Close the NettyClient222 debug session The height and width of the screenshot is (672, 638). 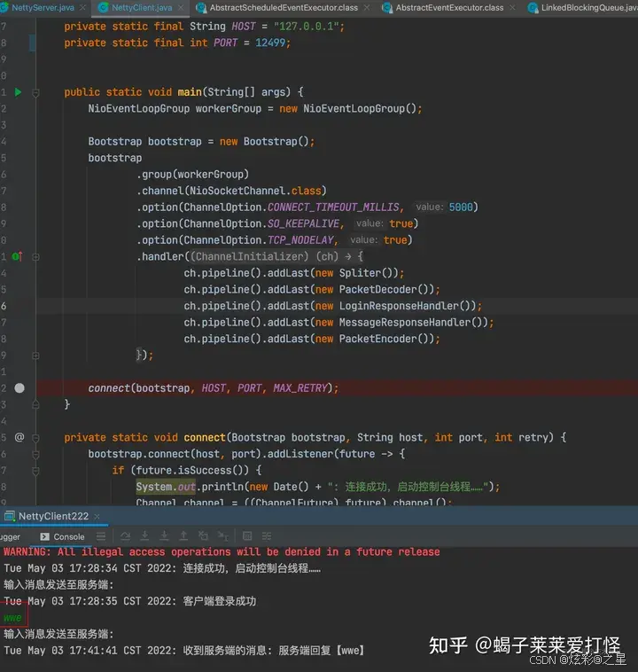click(x=97, y=517)
